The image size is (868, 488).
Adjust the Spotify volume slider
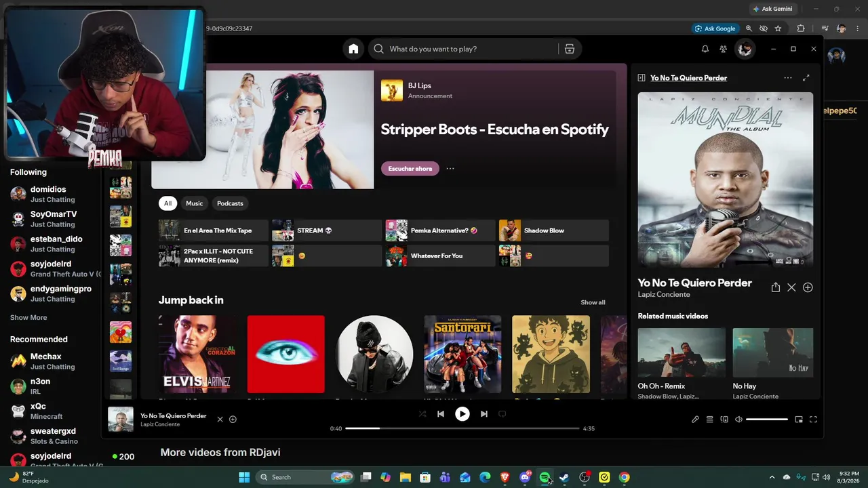point(767,420)
